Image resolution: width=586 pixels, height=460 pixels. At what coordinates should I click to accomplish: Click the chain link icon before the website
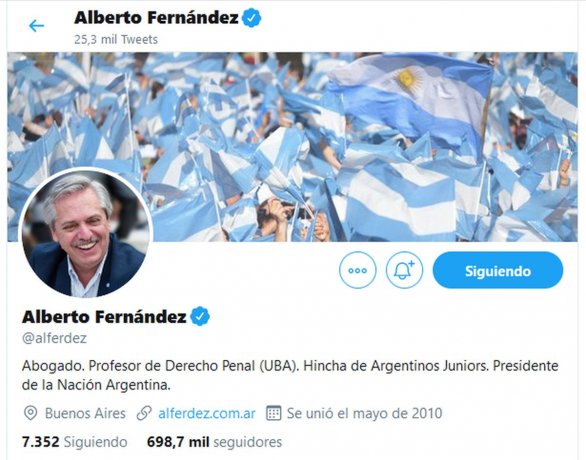point(144,413)
